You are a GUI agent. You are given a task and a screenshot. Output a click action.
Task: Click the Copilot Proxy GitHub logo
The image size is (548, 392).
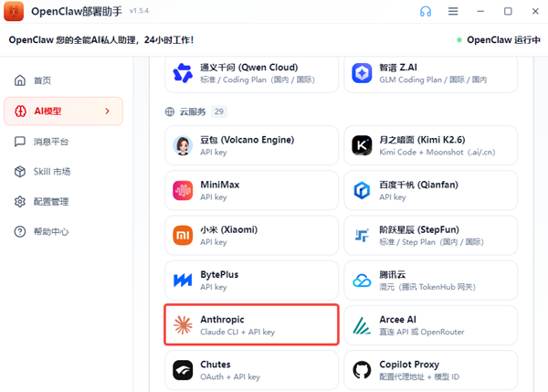[x=362, y=370]
